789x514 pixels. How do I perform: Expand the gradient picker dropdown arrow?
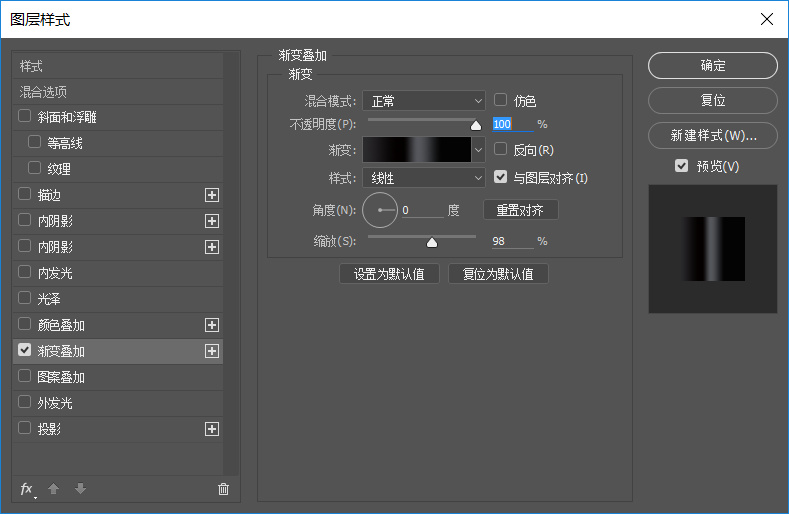[x=478, y=150]
